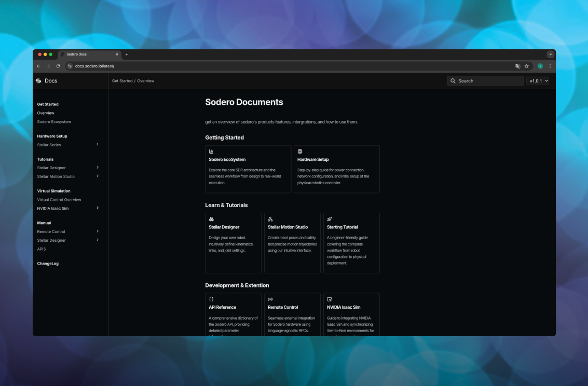Click the Starting Tutorial rocket icon
Image resolution: width=588 pixels, height=386 pixels.
pos(329,219)
